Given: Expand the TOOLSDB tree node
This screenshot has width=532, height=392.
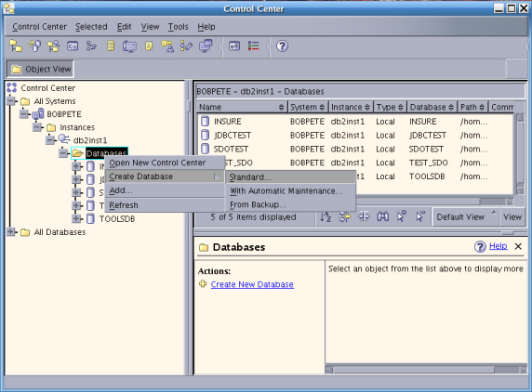Looking at the screenshot, I should coord(76,219).
